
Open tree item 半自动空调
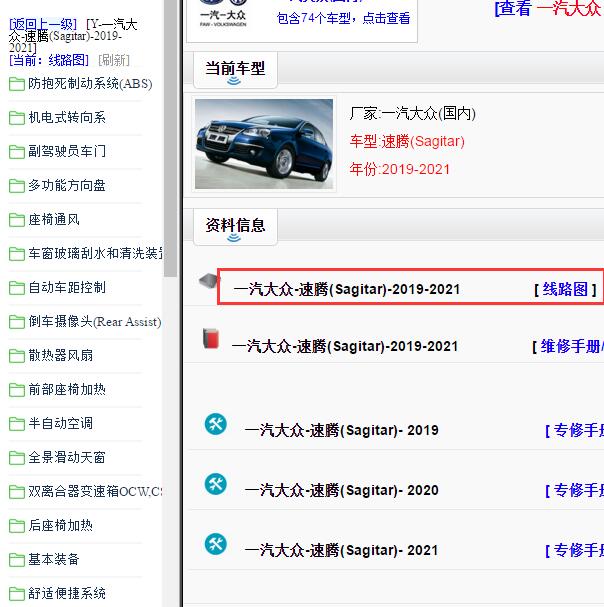60,424
